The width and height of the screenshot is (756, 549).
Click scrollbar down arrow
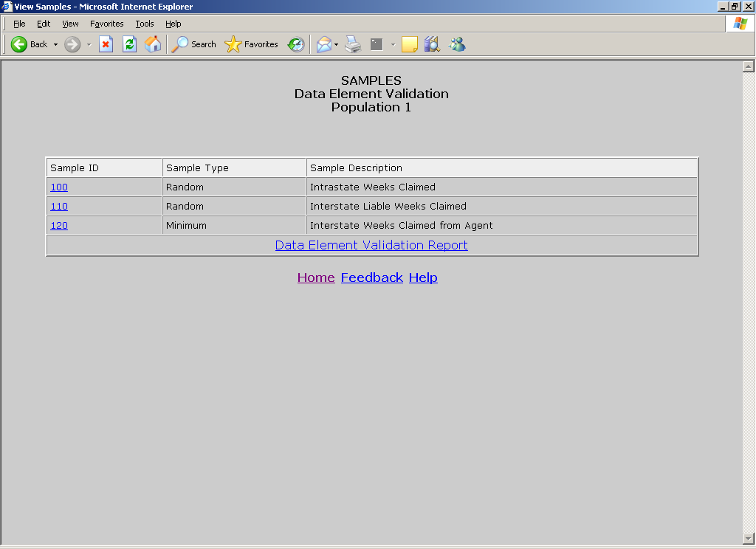coord(749,539)
